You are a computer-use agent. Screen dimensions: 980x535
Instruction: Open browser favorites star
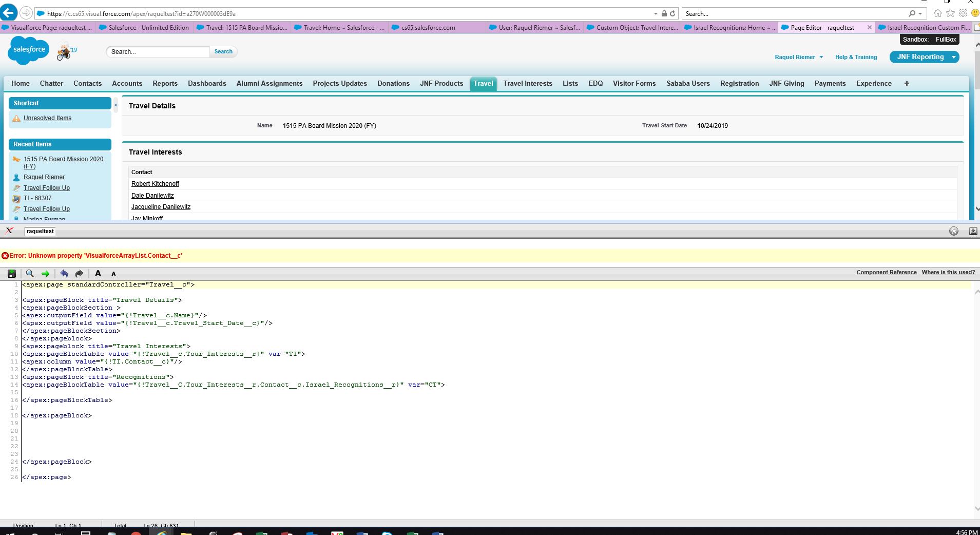950,13
